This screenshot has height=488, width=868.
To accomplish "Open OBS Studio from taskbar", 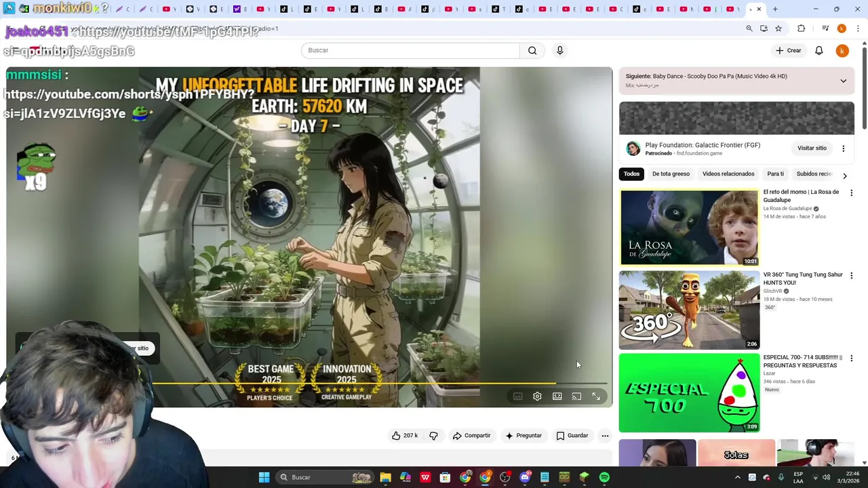I will pyautogui.click(x=505, y=478).
